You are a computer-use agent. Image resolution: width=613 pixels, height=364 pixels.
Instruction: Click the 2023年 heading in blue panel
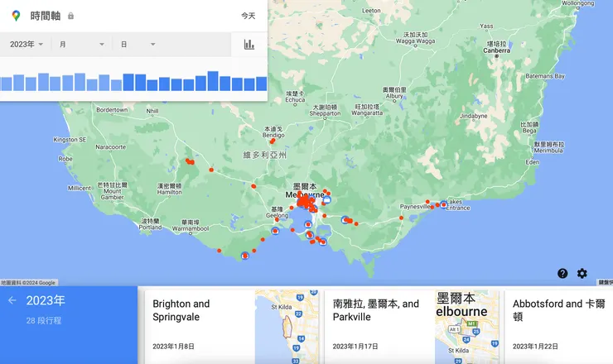tap(46, 300)
